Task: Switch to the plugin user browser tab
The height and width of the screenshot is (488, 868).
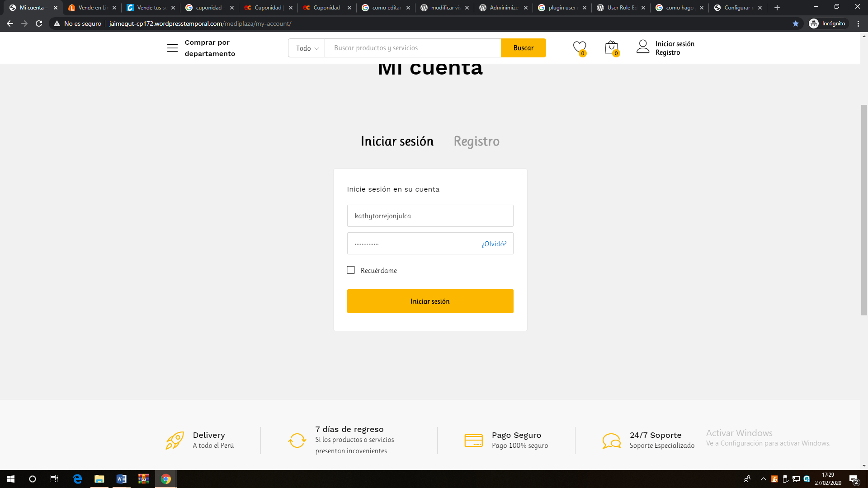Action: coord(562,8)
